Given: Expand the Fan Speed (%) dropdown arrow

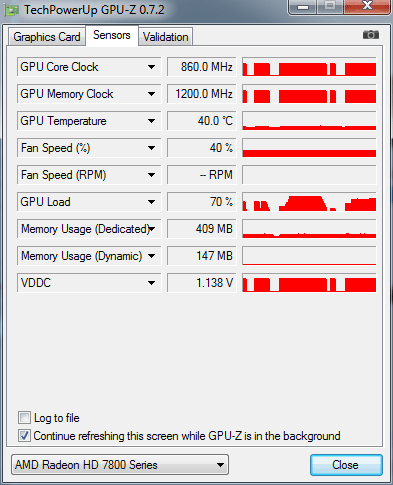Looking at the screenshot, I should click(151, 148).
